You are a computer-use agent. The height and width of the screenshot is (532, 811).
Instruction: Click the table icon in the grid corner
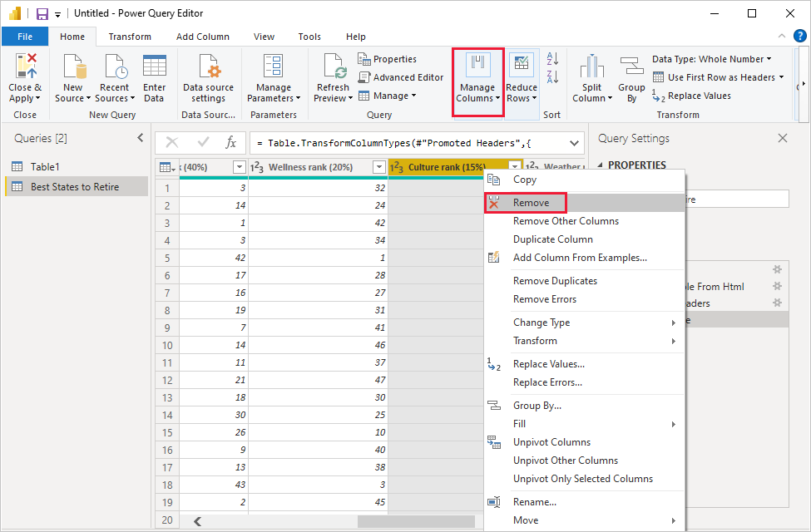167,167
